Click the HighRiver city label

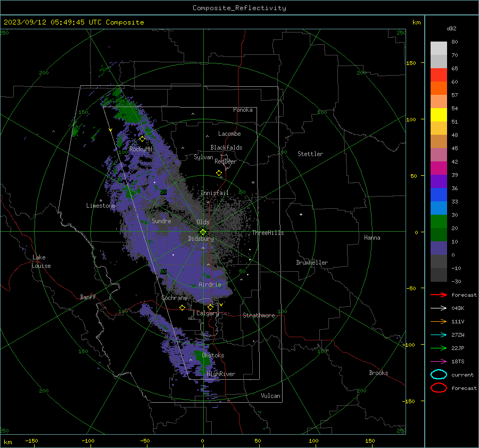(221, 374)
